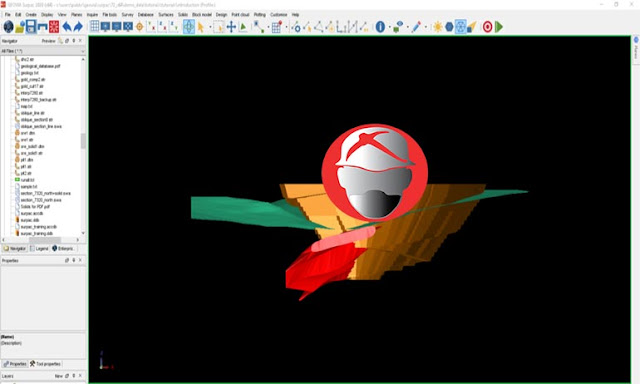Select file surpac.ddb in Navigator

point(30,220)
